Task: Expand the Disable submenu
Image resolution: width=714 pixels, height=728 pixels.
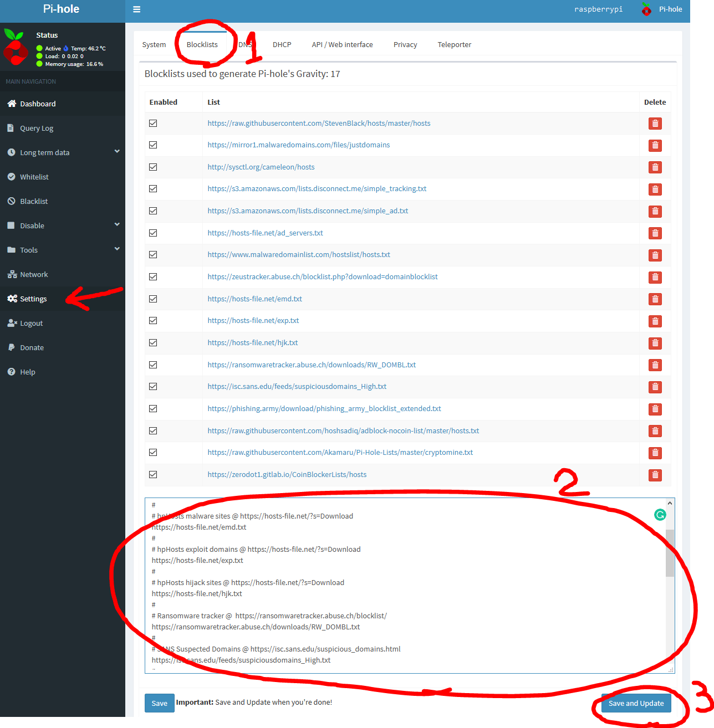Action: tap(63, 225)
